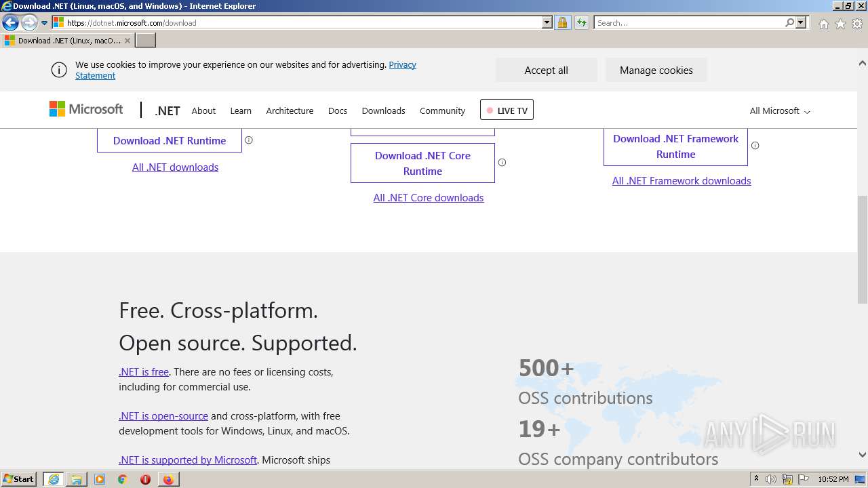Open Chrome taskbar icon
868x488 pixels.
[123, 479]
